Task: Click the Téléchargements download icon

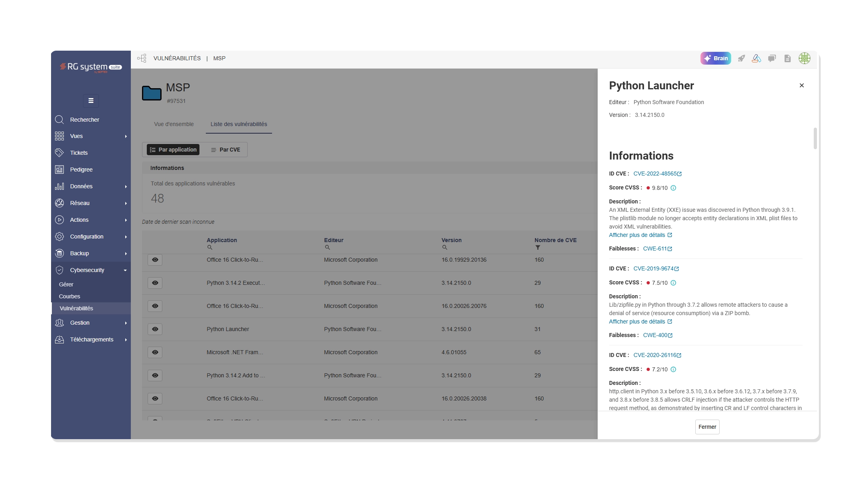Action: (x=59, y=339)
